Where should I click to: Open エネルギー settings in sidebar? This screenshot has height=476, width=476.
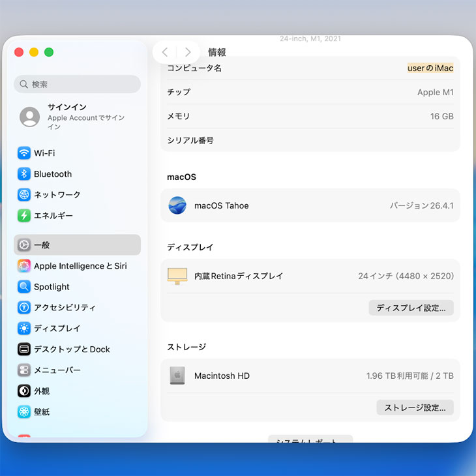(53, 216)
